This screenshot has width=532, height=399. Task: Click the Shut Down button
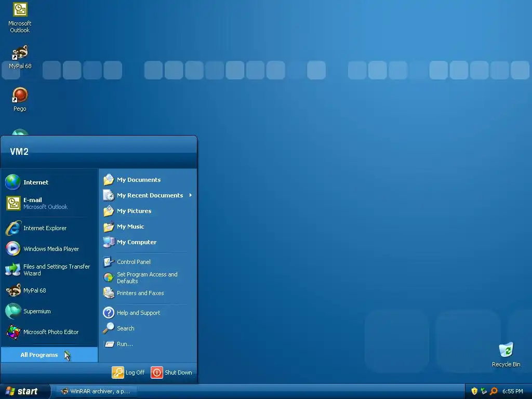(171, 372)
